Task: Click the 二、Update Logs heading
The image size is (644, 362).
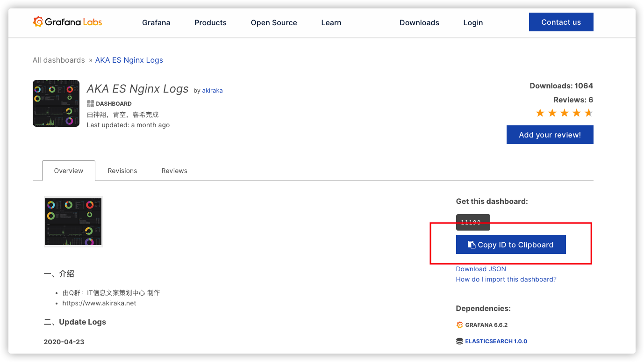Action: click(75, 322)
